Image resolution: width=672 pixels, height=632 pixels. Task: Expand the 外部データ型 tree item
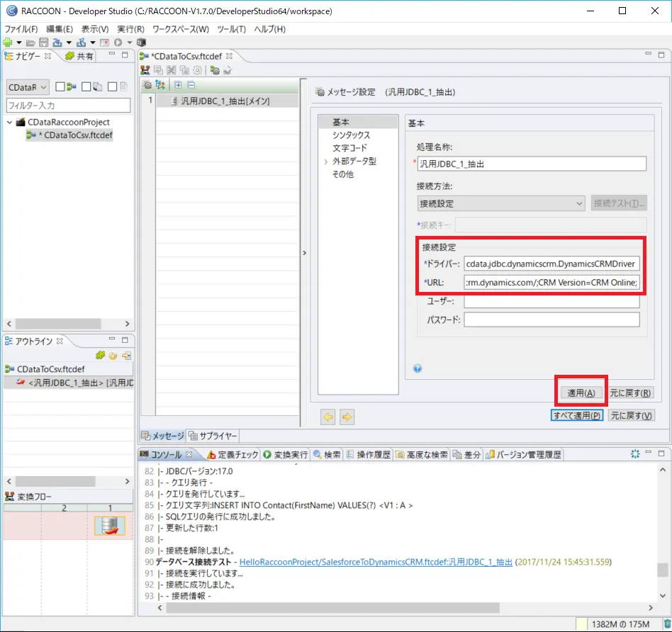click(326, 162)
